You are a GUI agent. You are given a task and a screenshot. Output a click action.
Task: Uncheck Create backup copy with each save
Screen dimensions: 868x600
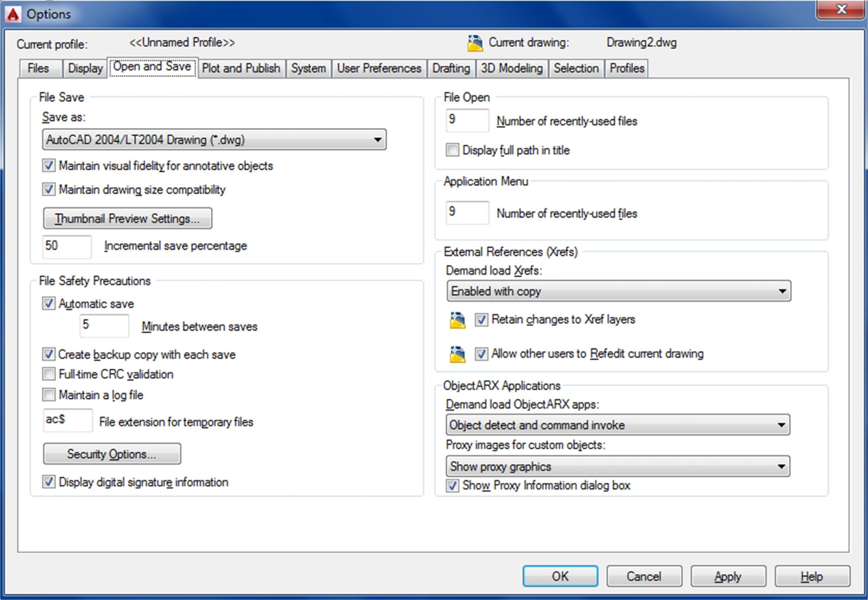[x=48, y=354]
